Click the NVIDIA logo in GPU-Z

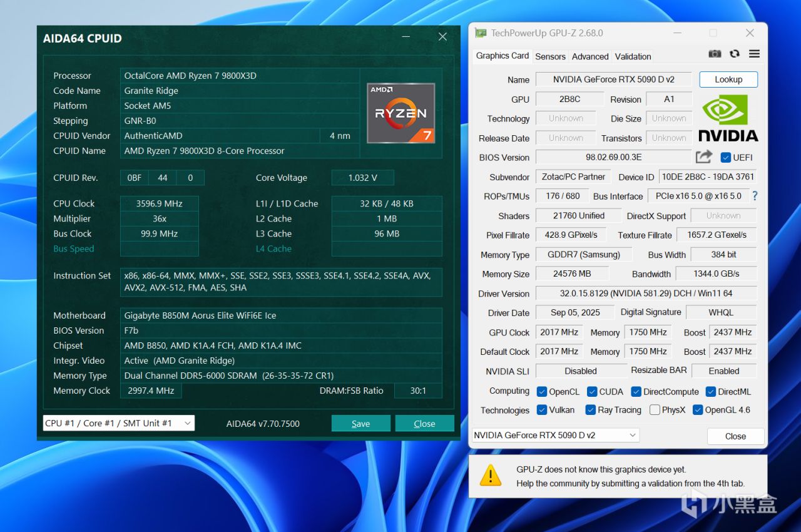[728, 118]
